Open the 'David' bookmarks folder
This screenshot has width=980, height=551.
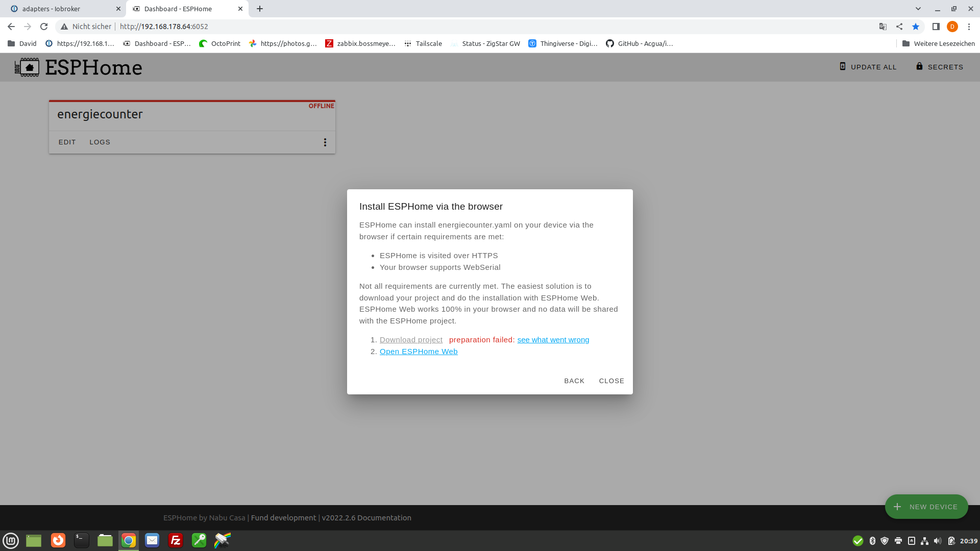(x=22, y=43)
